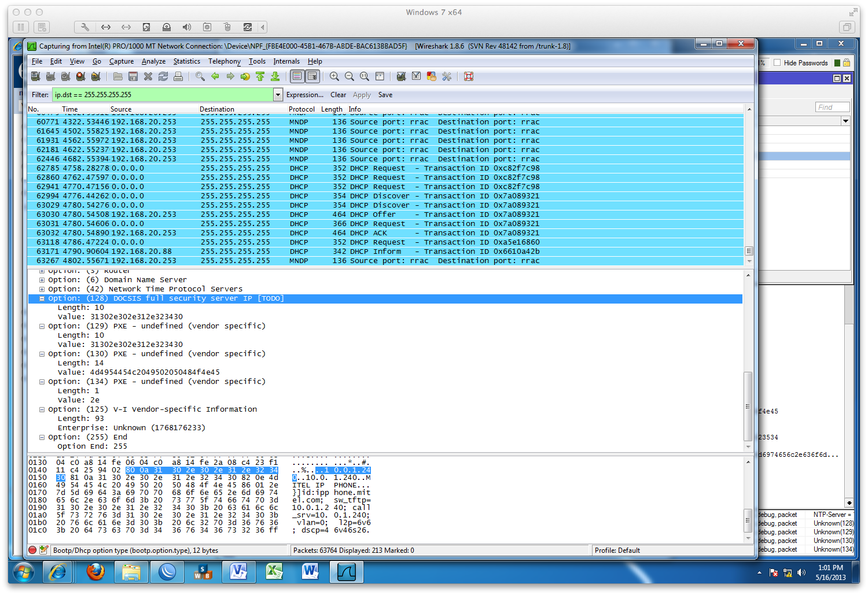Open help lifebuoy icon
868x595 pixels.
468,76
